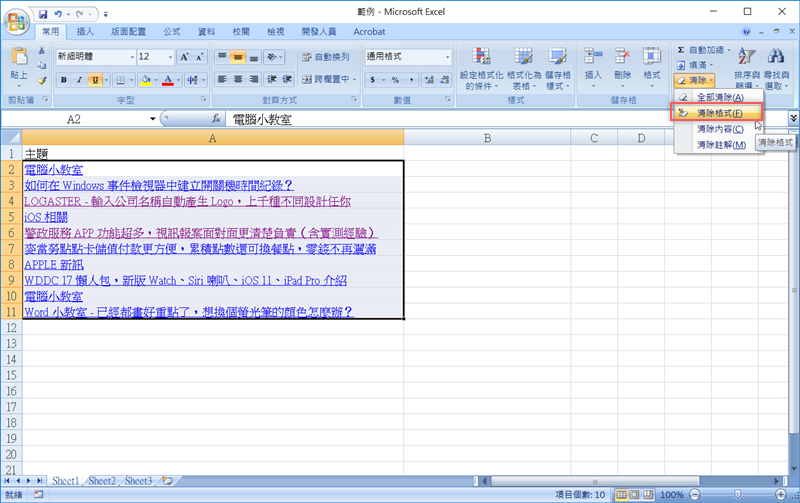Toggle middle vertical alignment
Viewport: 800px width, 503px height.
238,57
